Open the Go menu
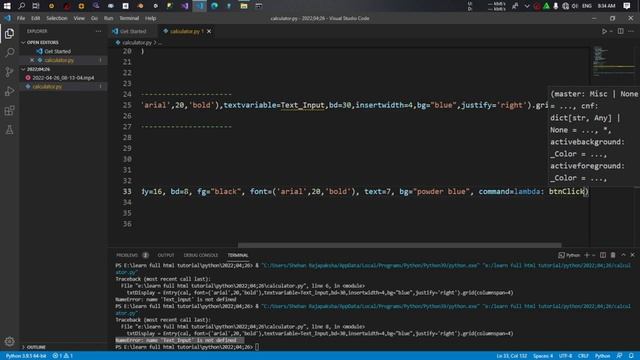 [94, 18]
